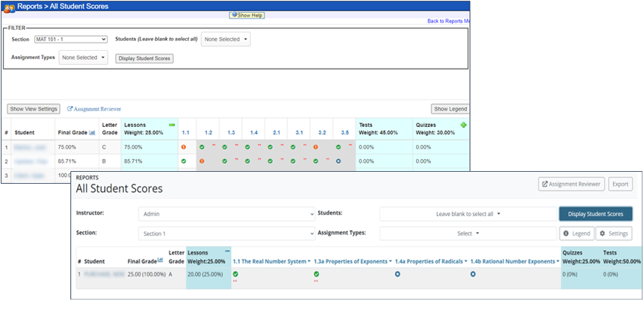
Task: Click the Final Grade chart icon in old report
Action: click(x=92, y=133)
